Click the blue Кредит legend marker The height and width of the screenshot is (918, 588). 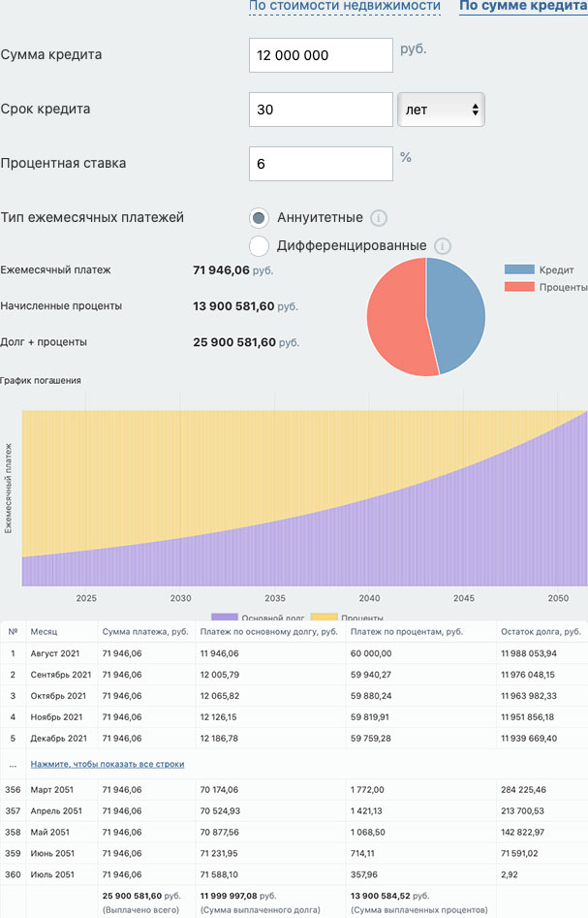point(519,269)
